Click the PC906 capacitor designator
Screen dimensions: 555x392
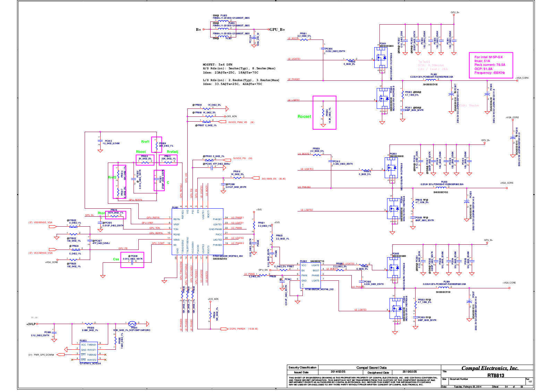(x=329, y=49)
